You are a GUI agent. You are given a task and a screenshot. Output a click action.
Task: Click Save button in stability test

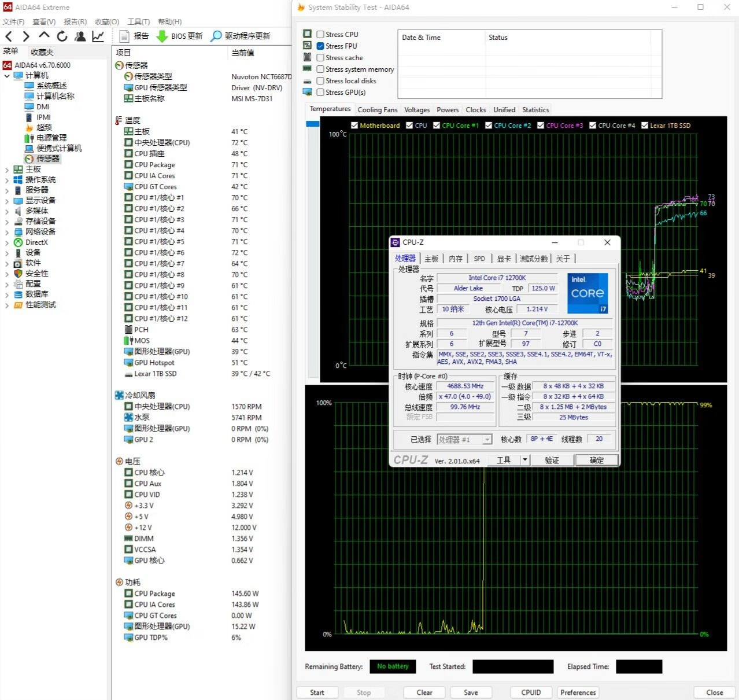click(x=471, y=692)
